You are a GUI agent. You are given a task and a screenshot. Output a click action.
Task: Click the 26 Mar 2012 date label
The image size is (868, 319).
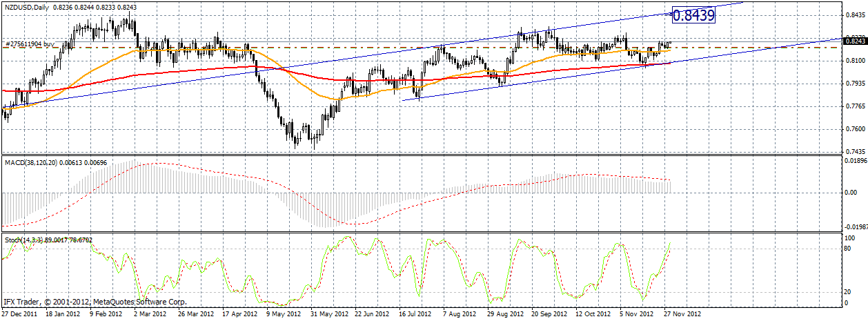point(195,313)
